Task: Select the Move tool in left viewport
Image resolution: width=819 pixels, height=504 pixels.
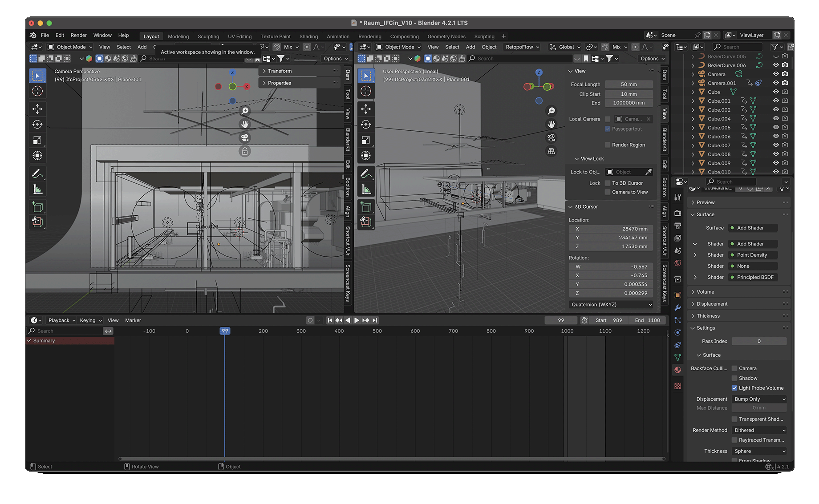Action: [37, 109]
